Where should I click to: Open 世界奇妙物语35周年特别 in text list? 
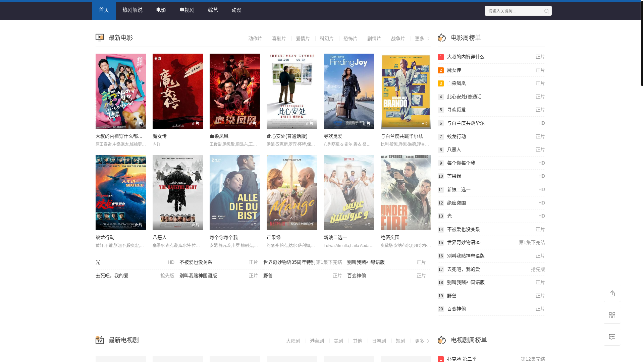[x=289, y=262]
